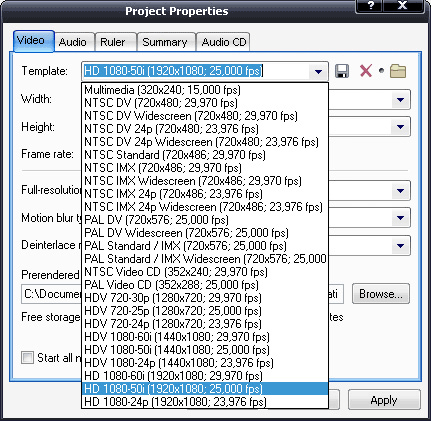Switch to the Audio tab

(73, 42)
